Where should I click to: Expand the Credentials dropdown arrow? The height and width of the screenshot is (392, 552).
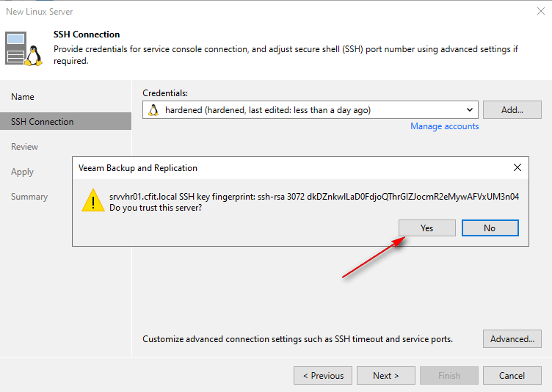pos(470,110)
